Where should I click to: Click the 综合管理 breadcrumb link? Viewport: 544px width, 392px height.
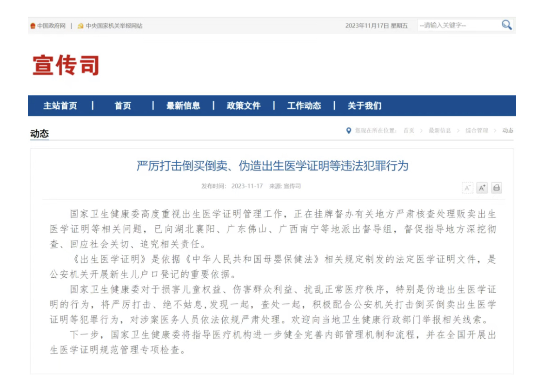click(x=477, y=131)
